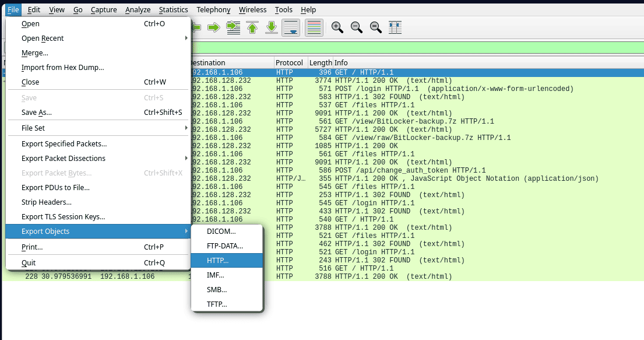Choose Export TLS Session Keys... entry
This screenshot has height=340, width=644.
point(63,217)
